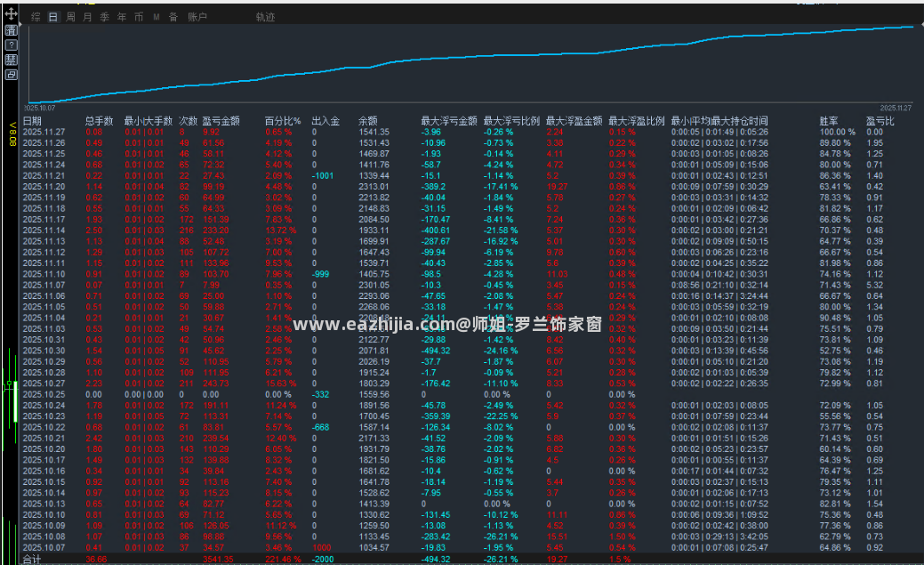Open the 年 yearly tab

pos(122,17)
